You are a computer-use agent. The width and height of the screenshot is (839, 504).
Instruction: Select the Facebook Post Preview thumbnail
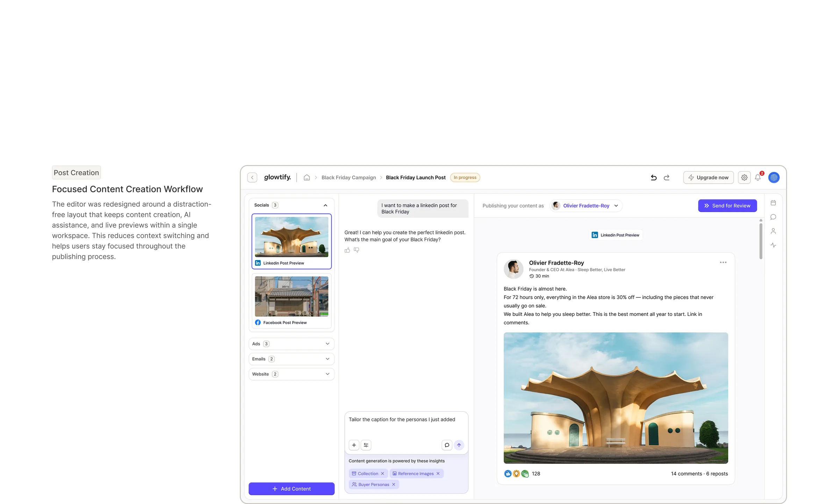coord(291,301)
